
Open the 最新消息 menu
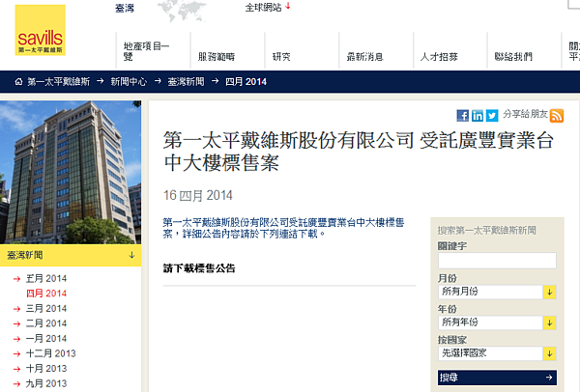coord(364,57)
